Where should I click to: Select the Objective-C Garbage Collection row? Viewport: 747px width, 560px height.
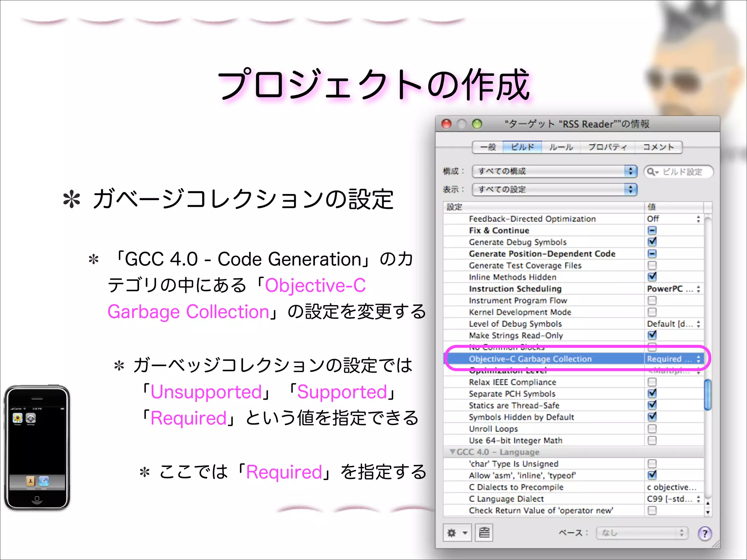point(573,359)
